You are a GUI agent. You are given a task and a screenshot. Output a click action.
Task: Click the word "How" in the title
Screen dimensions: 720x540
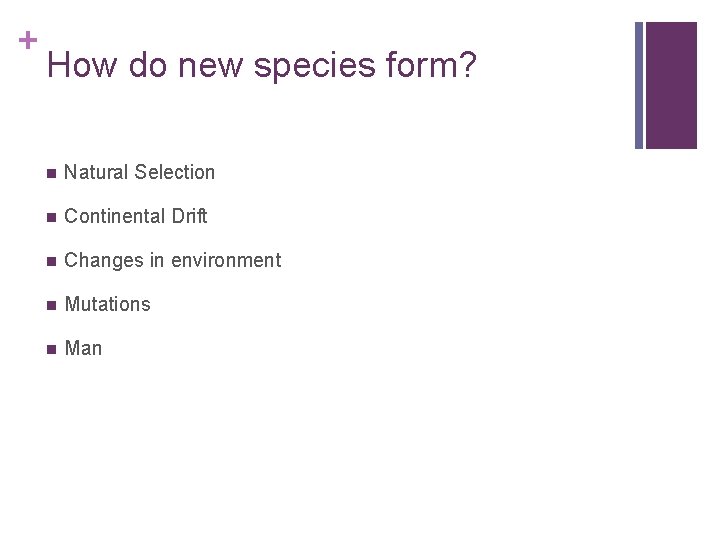click(x=76, y=67)
